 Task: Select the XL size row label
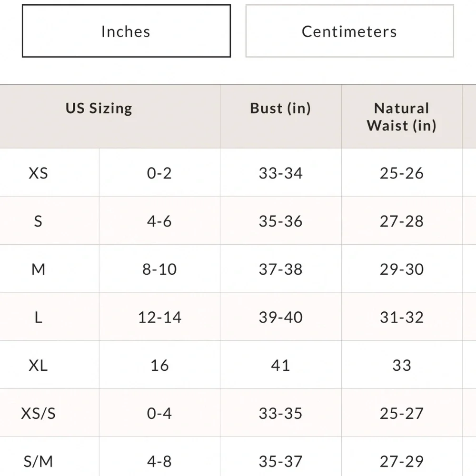[39, 365]
